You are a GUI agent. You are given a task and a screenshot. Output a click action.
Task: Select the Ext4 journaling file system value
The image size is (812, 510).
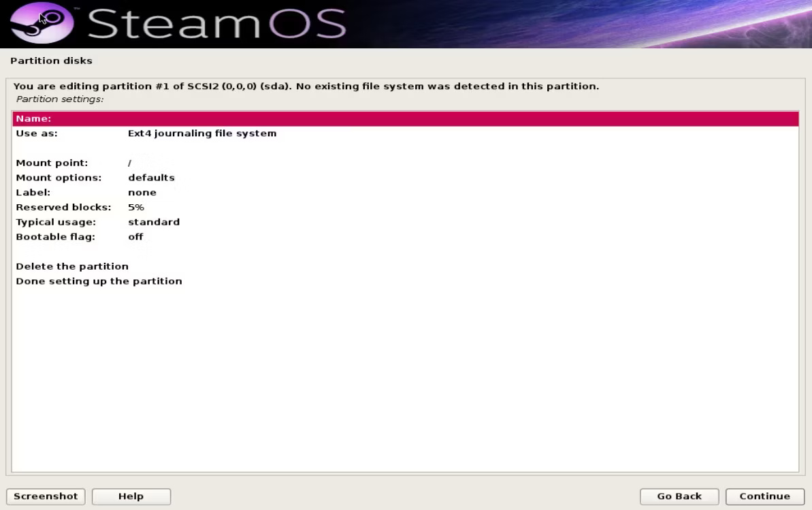(202, 133)
